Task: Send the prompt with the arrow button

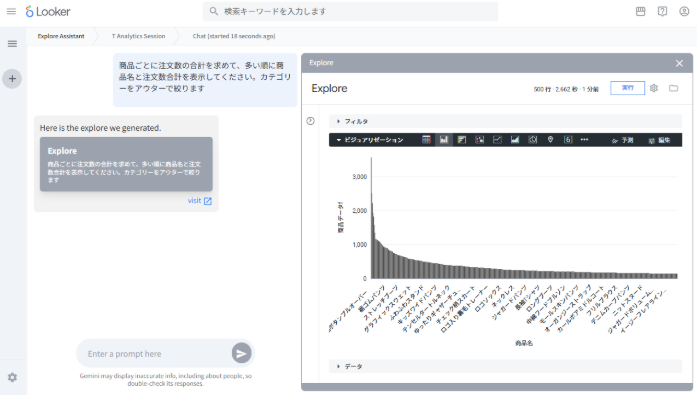Action: coord(241,353)
